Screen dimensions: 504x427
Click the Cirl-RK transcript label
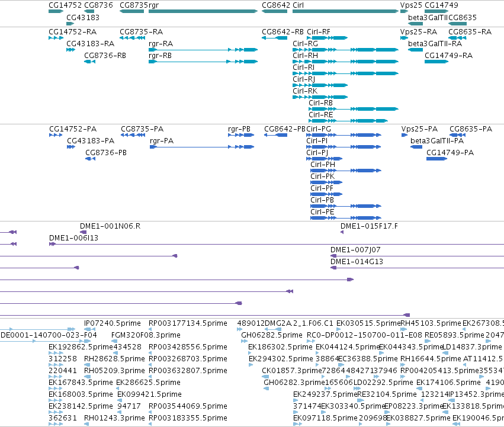coord(305,91)
